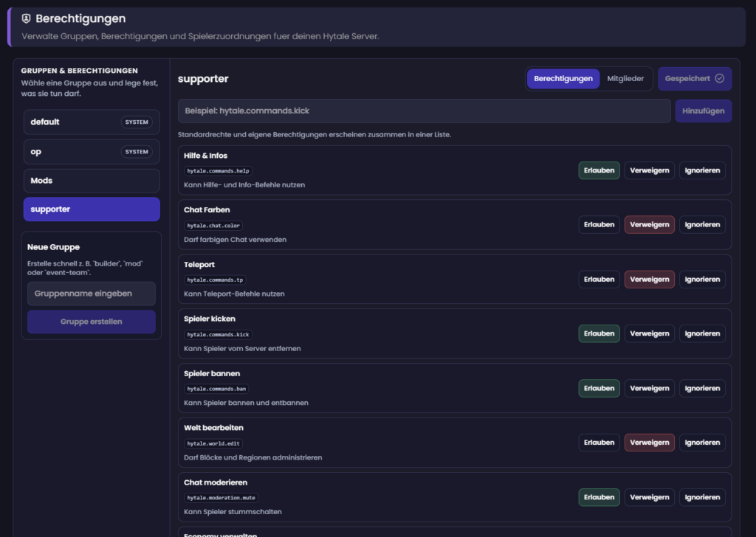Switch to the Mitglieder tab
Screen dimensions: 756x537
[x=625, y=78]
